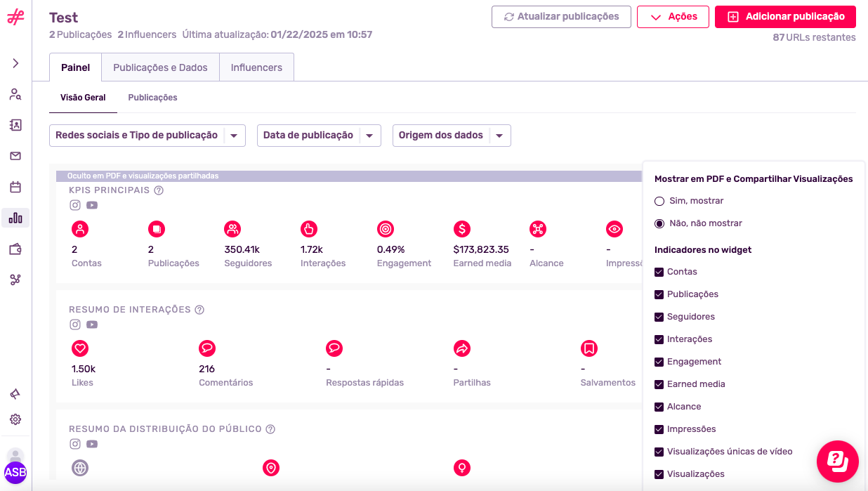Open the megaphone announcements icon

15,394
